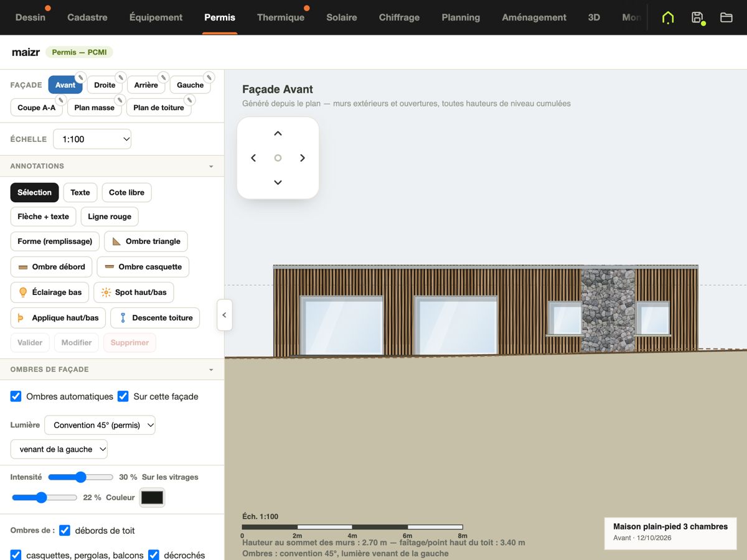Select the Ligne rouge tool

point(110,217)
